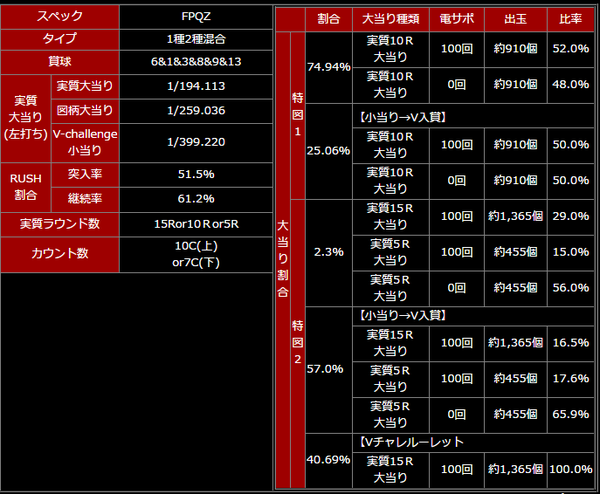Select the FPQZ spec value
Image resolution: width=600 pixels, height=494 pixels.
coord(196,16)
